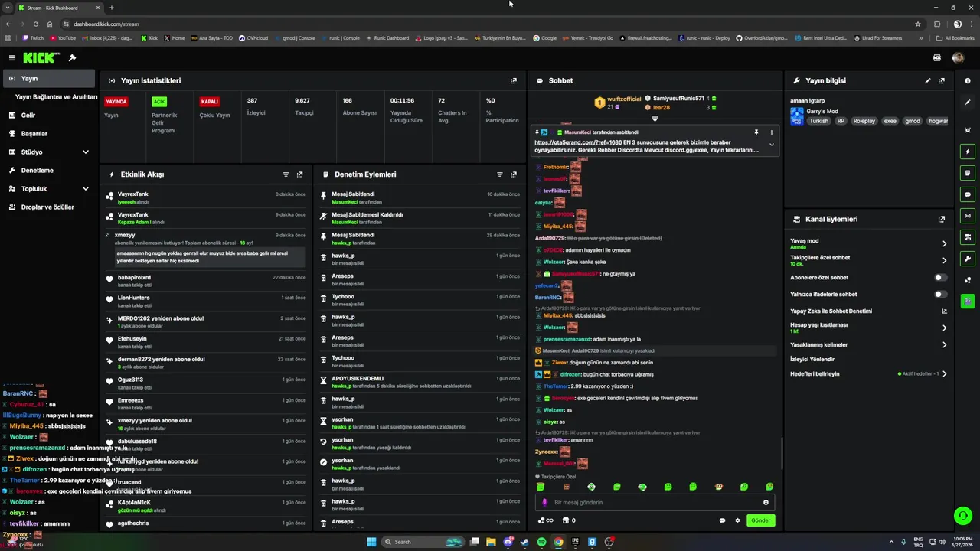This screenshot has height=551, width=980.
Task: Open the green support headset button
Action: (963, 516)
